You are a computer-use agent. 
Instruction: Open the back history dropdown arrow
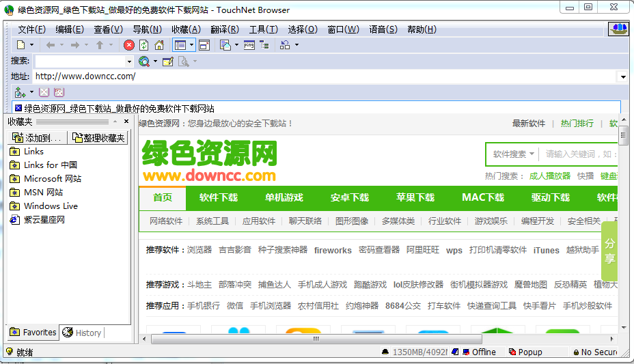62,45
